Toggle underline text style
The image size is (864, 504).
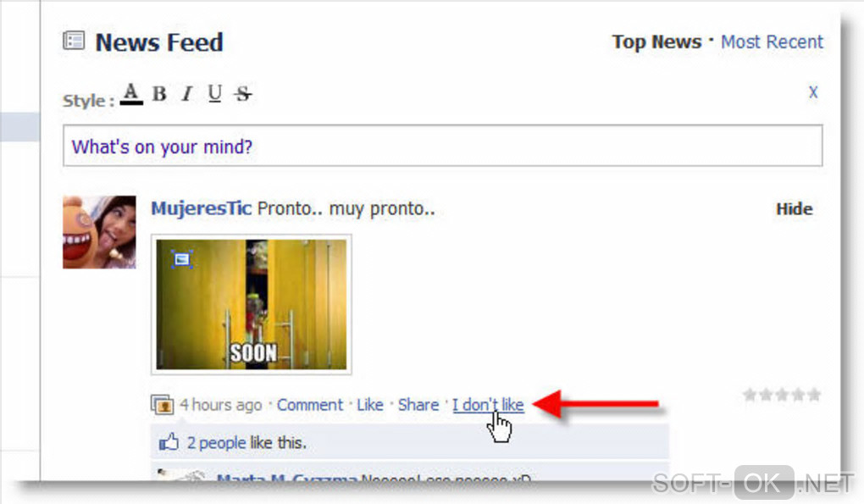pos(215,94)
